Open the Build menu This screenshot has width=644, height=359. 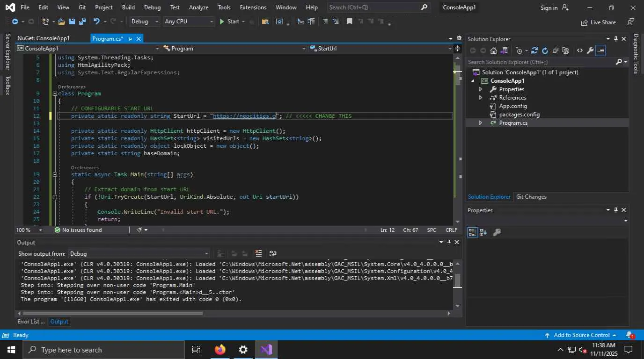pyautogui.click(x=128, y=7)
